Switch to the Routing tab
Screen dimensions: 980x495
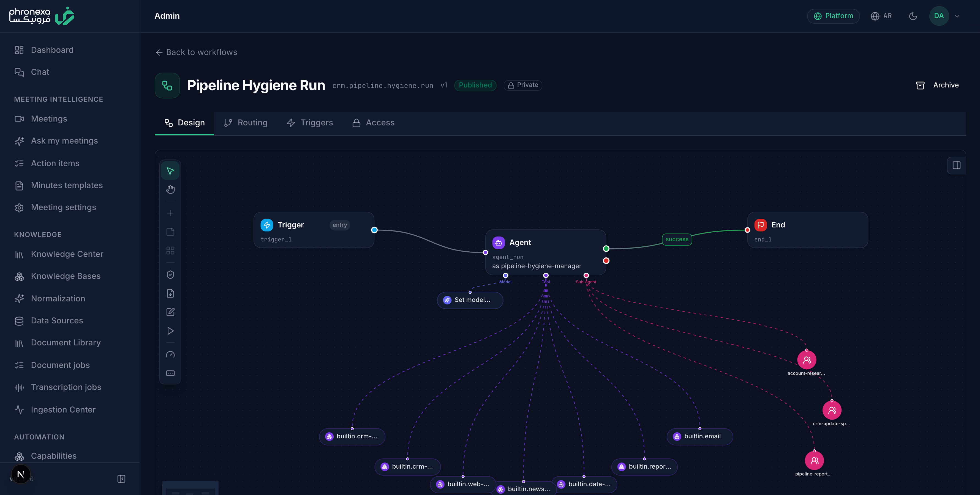(246, 123)
